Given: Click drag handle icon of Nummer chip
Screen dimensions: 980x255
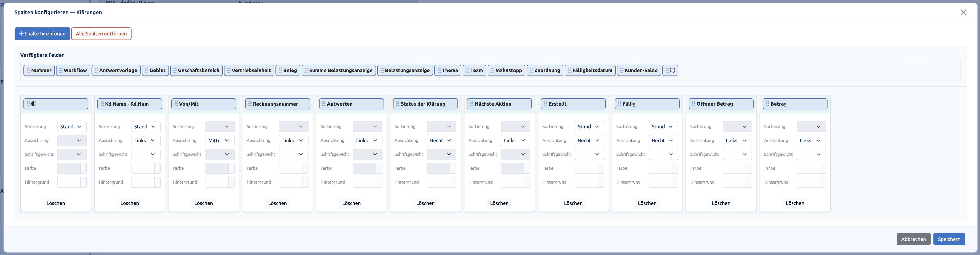Looking at the screenshot, I should (28, 70).
